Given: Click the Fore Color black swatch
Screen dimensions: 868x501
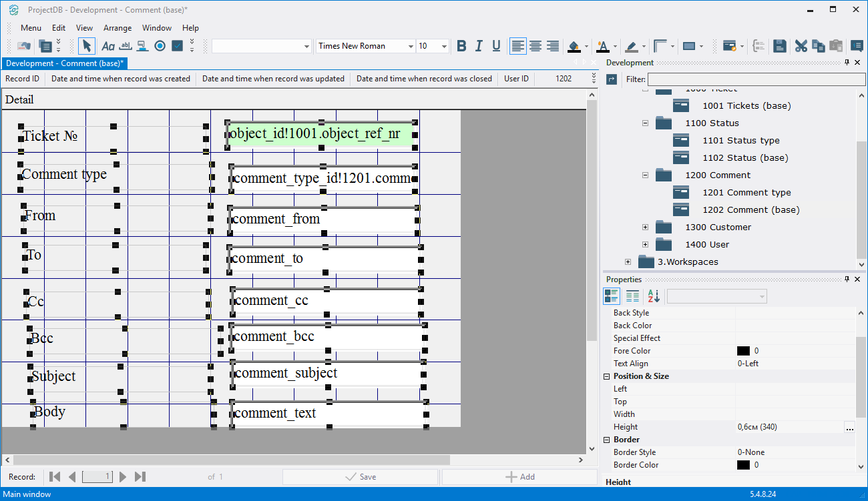Looking at the screenshot, I should tap(743, 351).
